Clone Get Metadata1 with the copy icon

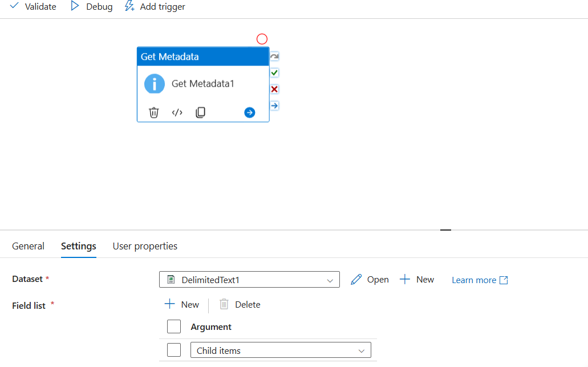coord(200,112)
